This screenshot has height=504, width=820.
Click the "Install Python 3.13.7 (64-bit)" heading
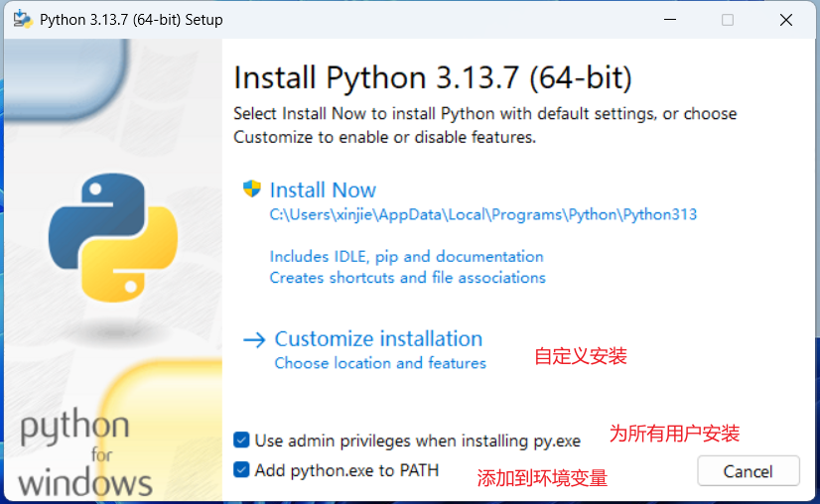432,77
